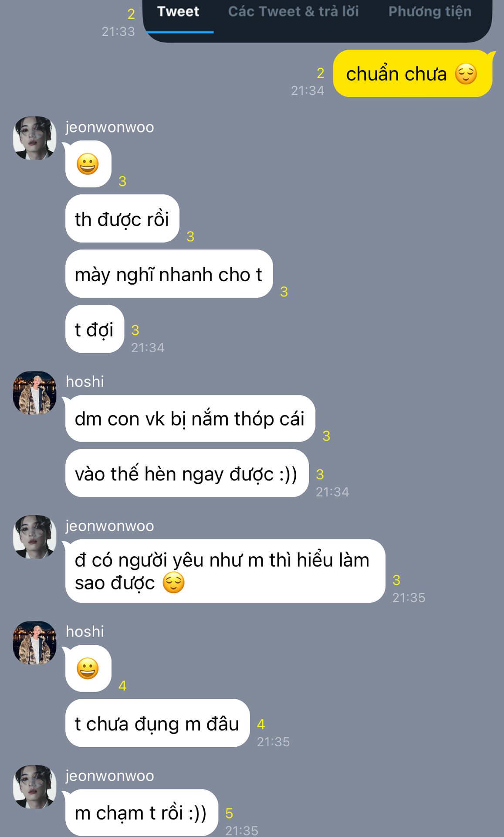Tap jeonwonwoo's grinning emoji message
504x837 pixels.
pyautogui.click(x=88, y=164)
